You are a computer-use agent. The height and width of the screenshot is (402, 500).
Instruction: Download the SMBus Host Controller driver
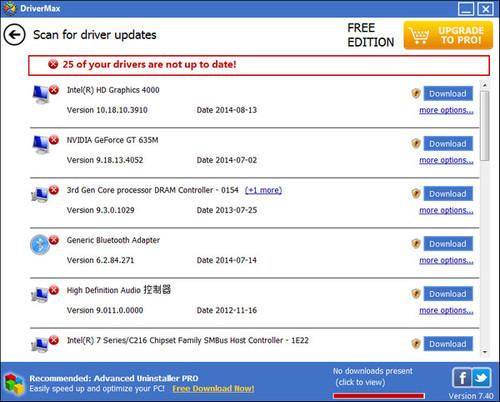click(448, 344)
